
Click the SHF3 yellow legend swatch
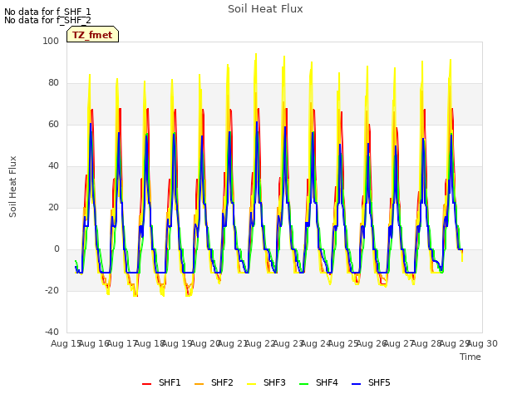coord(251,384)
